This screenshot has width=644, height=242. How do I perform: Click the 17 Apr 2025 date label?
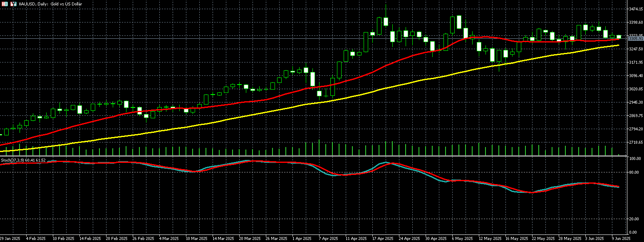click(383, 239)
